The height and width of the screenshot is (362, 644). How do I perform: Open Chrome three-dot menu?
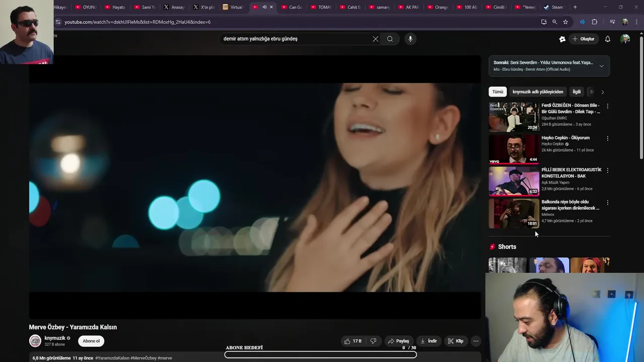[637, 22]
